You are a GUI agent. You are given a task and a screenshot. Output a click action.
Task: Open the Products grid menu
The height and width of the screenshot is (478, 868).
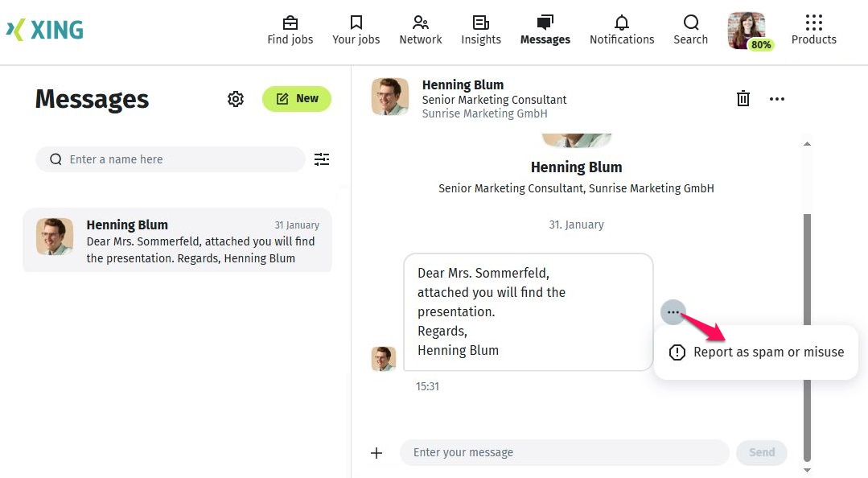[813, 23]
